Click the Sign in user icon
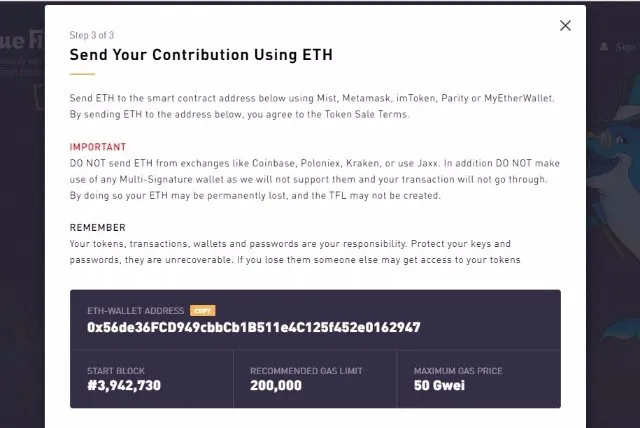Screen dimensions: 640x428 604,47
